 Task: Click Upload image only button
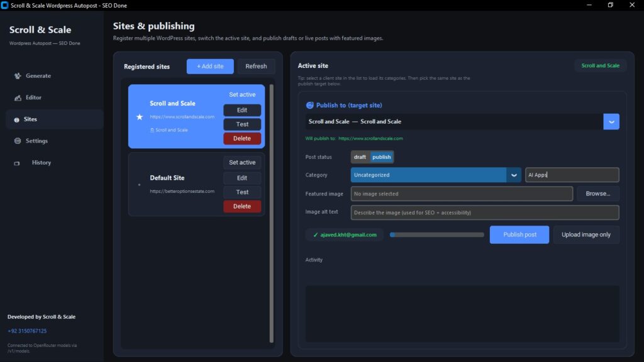(x=586, y=235)
